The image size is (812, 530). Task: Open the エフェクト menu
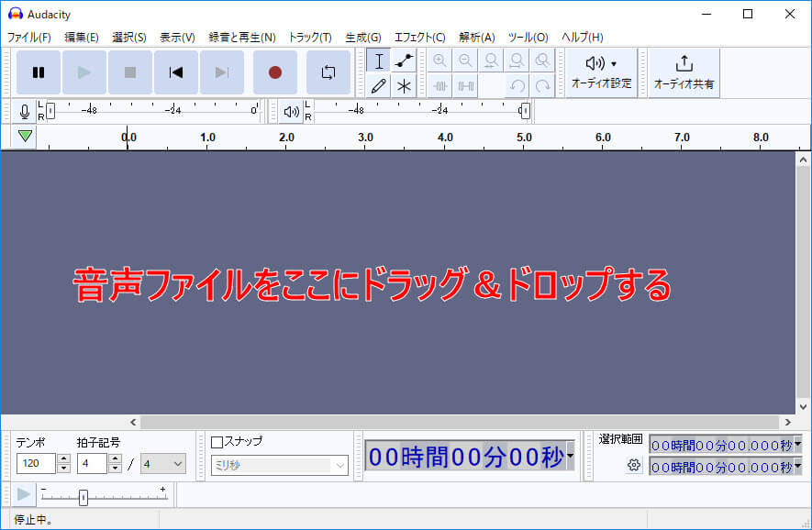(418, 37)
